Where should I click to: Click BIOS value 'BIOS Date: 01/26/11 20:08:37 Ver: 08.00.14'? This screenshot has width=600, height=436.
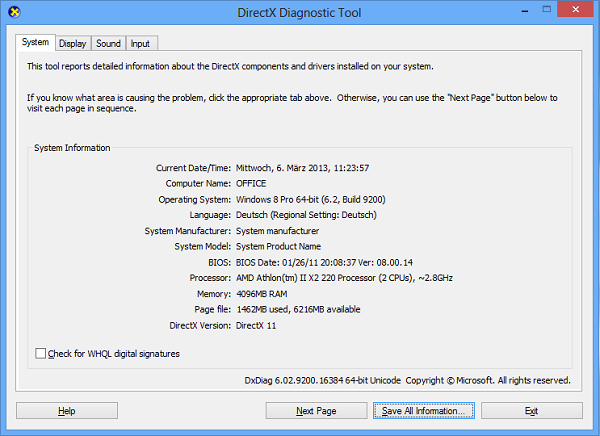324,263
